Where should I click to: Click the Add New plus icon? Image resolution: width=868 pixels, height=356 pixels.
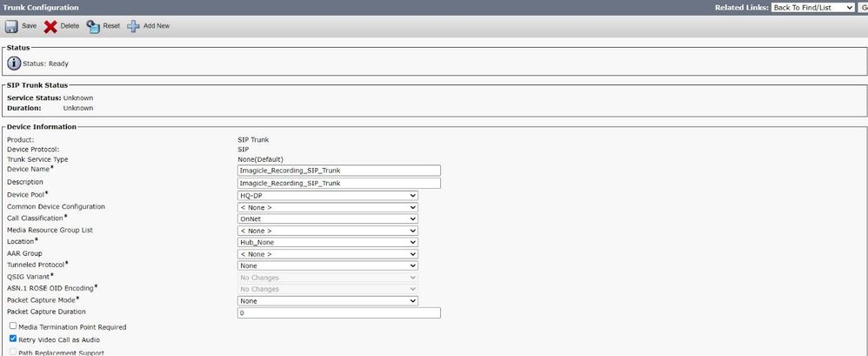pos(133,27)
